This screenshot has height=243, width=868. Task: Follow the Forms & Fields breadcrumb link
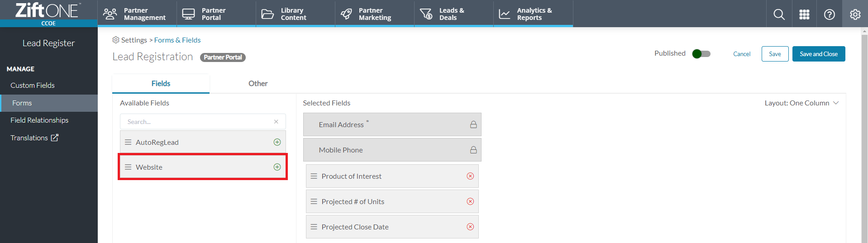click(177, 40)
